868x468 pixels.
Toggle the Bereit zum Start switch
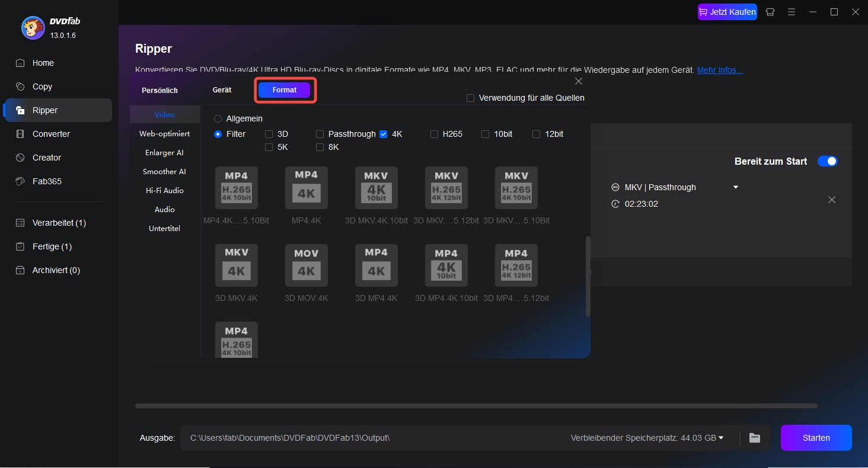[827, 161]
